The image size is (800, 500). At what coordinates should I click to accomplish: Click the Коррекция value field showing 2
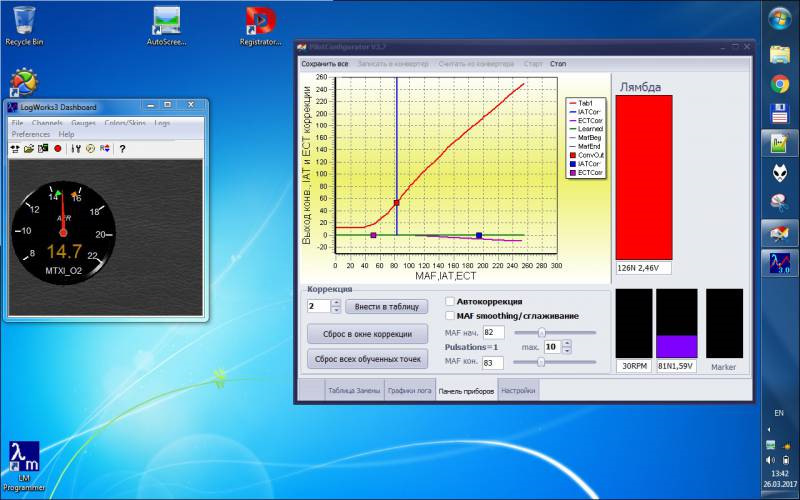319,306
